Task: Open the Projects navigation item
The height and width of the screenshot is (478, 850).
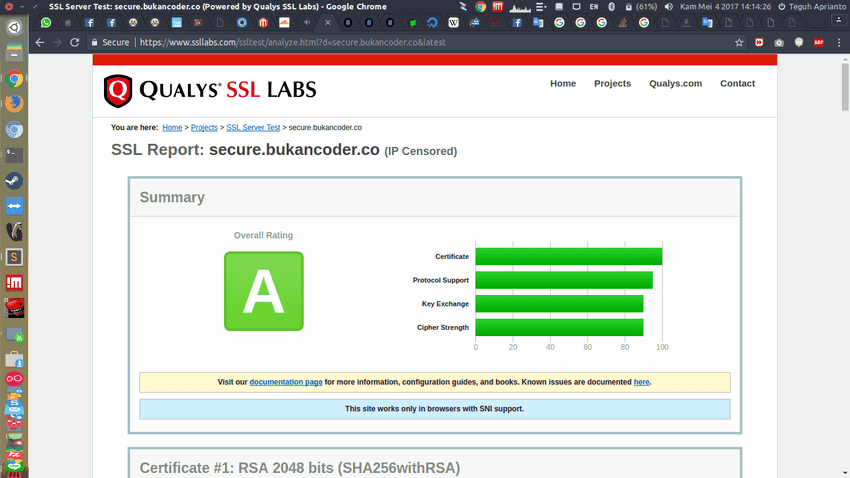Action: tap(612, 83)
